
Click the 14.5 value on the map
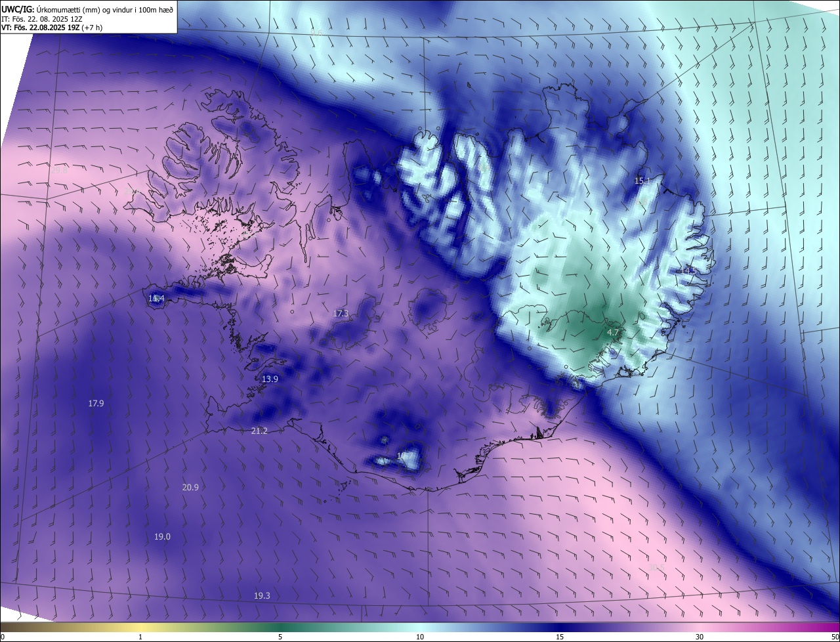pyautogui.click(x=687, y=270)
